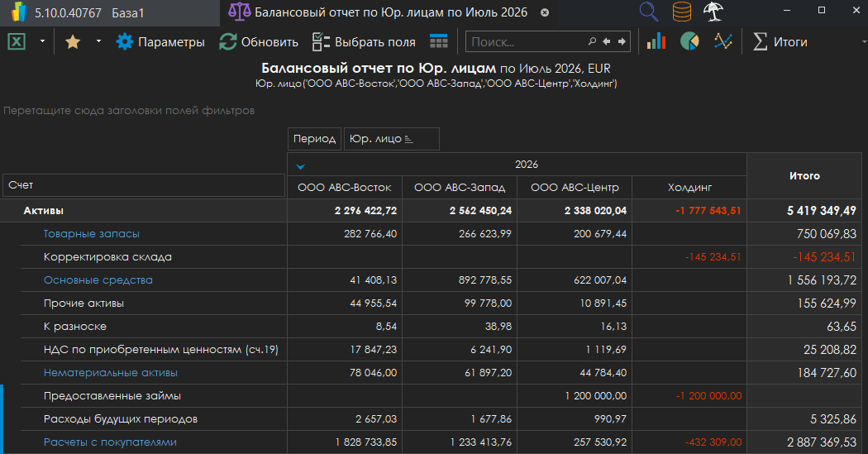The width and height of the screenshot is (868, 454).
Task: Switch to the База1 tab
Action: click(x=127, y=13)
